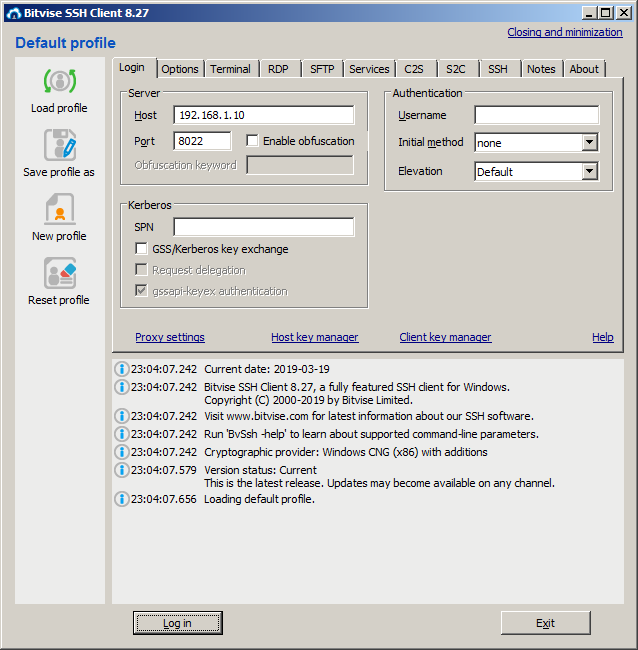
Task: Click the Port input field
Action: 202,141
